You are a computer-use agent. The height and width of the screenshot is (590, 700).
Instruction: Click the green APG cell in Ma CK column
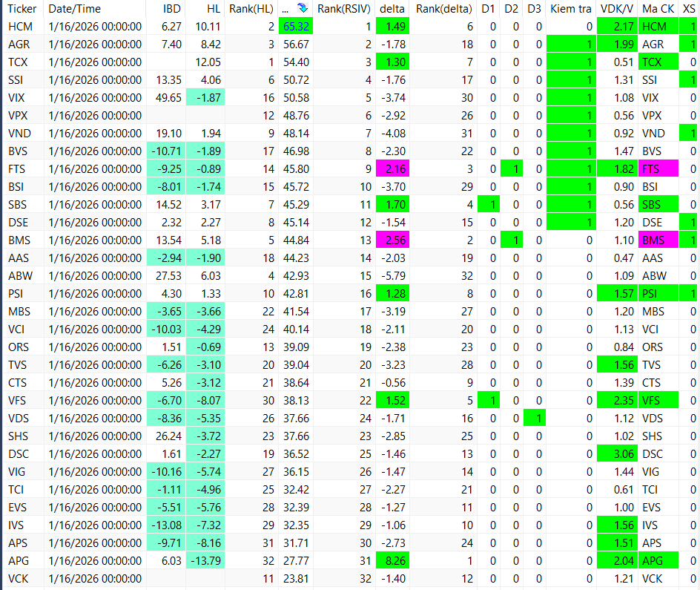click(658, 560)
